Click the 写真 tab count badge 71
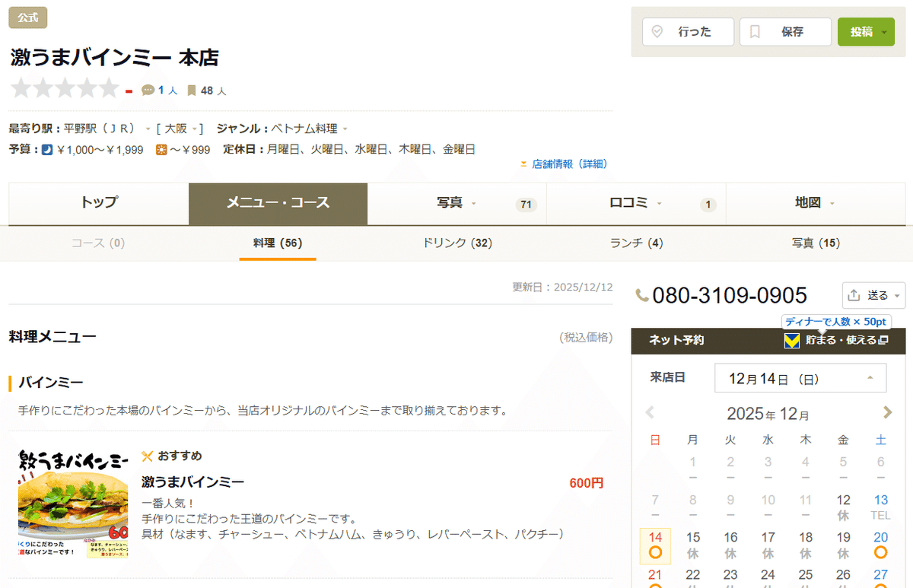Viewport: 913px width, 588px height. [525, 205]
